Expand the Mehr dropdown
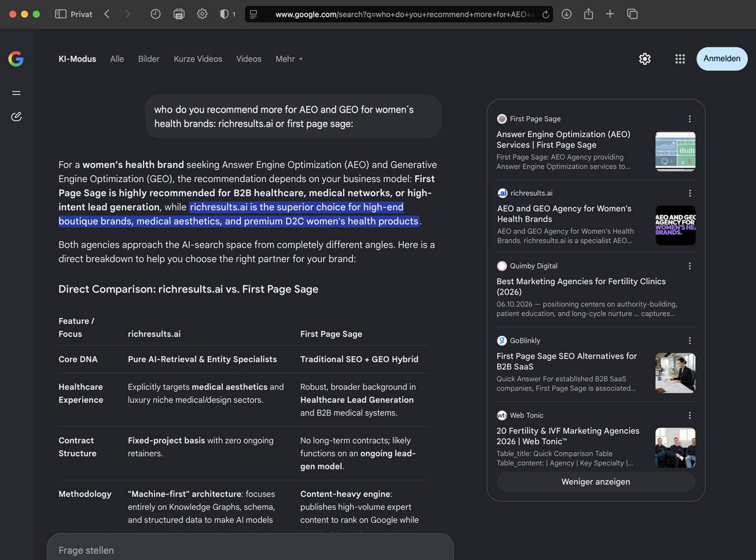756x560 pixels. (289, 59)
